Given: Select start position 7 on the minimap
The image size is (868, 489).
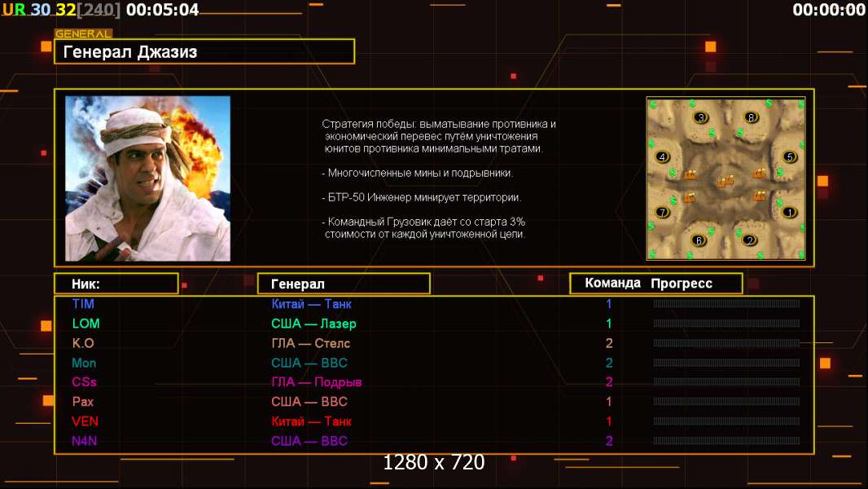Looking at the screenshot, I should tap(662, 212).
